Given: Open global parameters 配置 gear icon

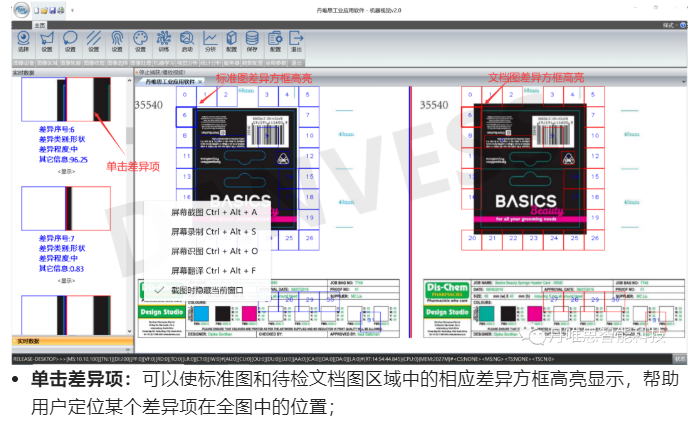Looking at the screenshot, I should pos(275,42).
